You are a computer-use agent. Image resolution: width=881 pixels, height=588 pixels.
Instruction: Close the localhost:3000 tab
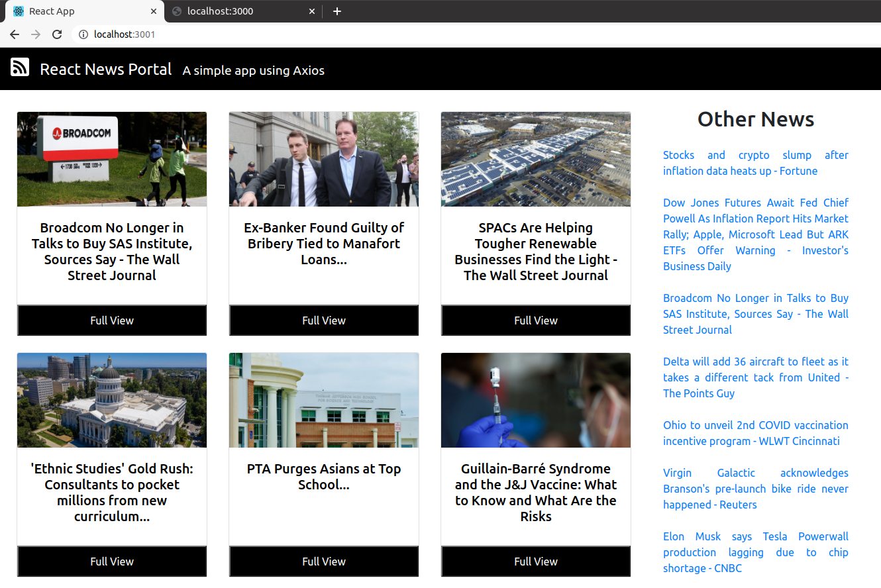pyautogui.click(x=312, y=11)
